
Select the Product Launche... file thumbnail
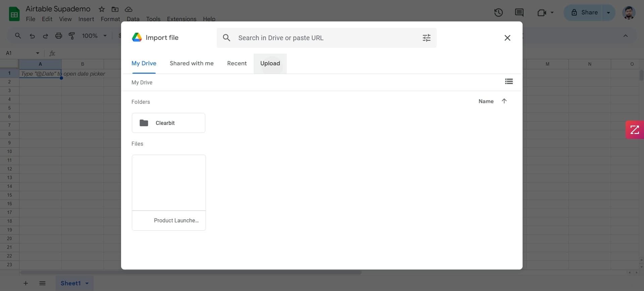(169, 193)
